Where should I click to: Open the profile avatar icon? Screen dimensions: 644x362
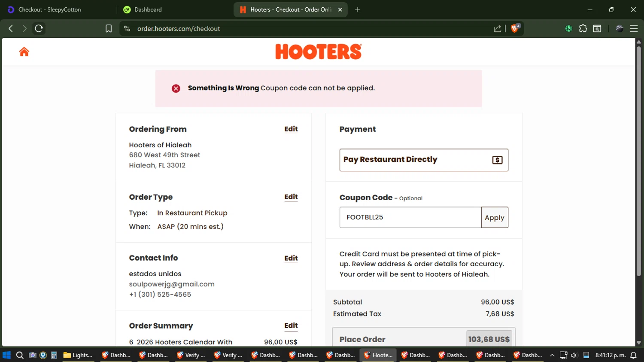tap(620, 28)
